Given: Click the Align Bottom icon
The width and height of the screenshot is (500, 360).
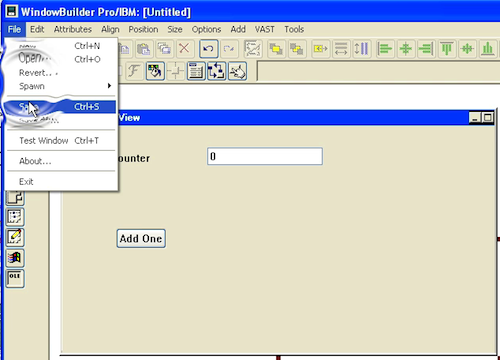Looking at the screenshot, I should coord(488,49).
